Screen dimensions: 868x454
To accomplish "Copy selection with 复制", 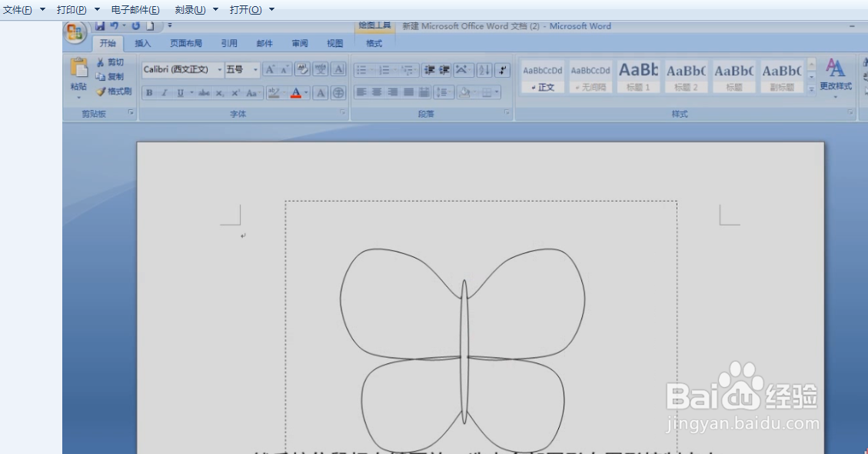I will point(110,76).
